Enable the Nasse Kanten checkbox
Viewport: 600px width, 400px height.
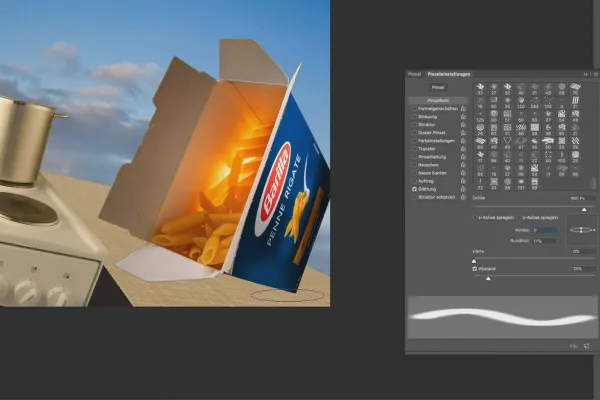pyautogui.click(x=414, y=173)
